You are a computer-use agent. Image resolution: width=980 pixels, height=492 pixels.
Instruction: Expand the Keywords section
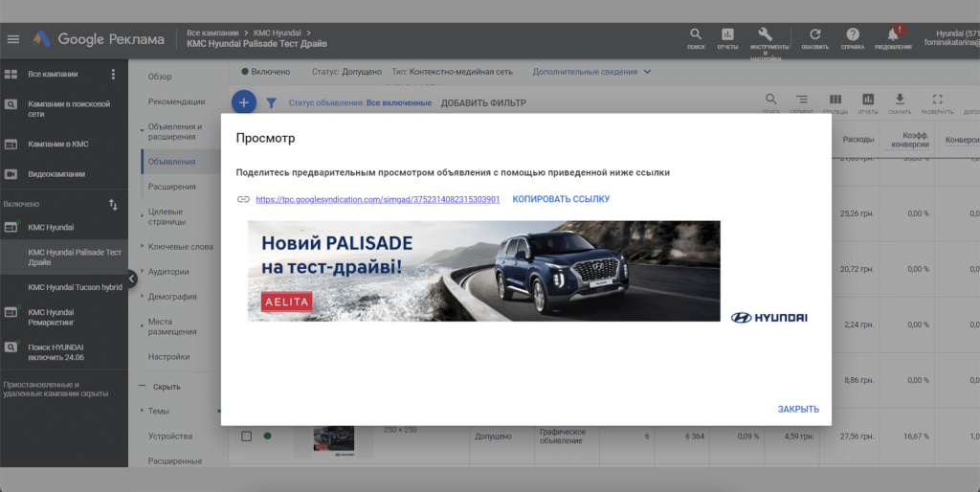pos(142,246)
